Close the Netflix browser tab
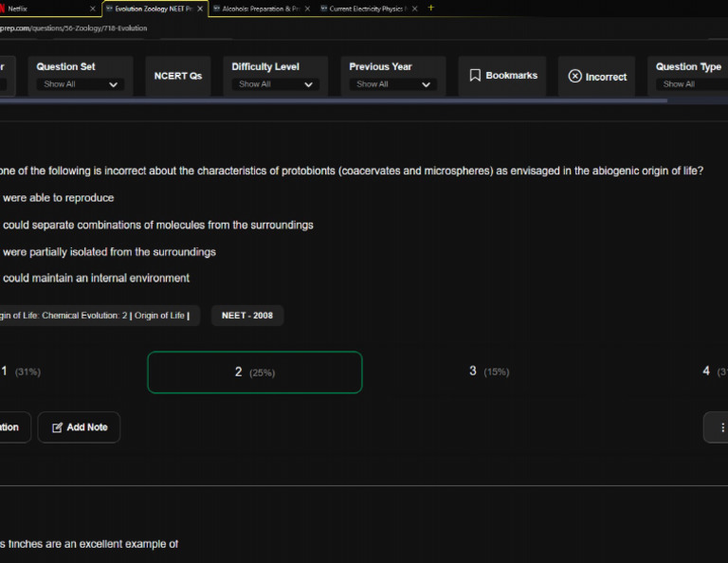Screen dimensions: 728x563 92,9
